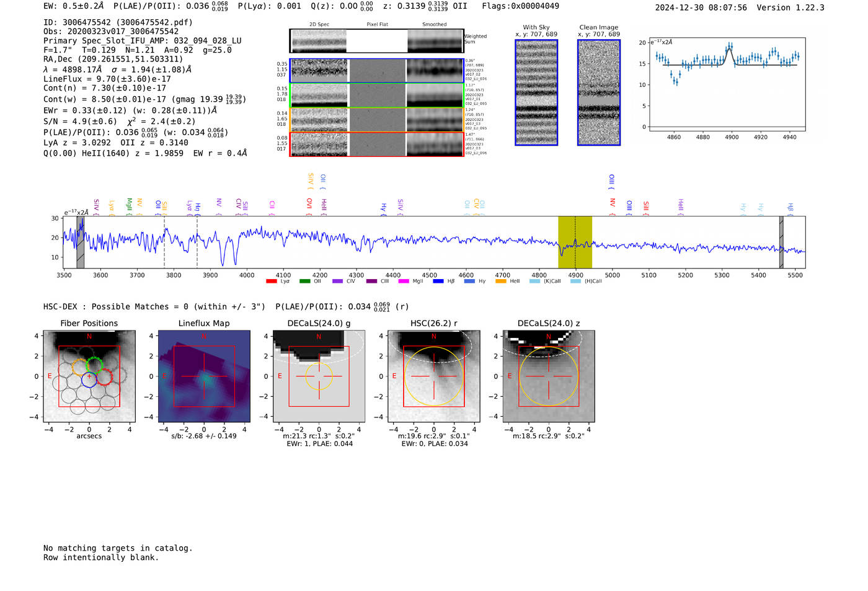Select the red-bordered 2D spectrum row
This screenshot has width=868, height=591.
pyautogui.click(x=377, y=144)
